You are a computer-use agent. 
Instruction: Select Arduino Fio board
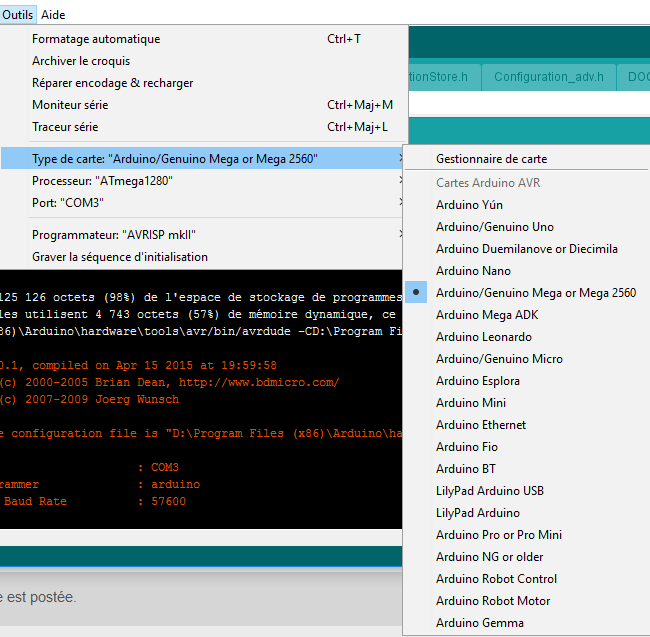[526, 446]
